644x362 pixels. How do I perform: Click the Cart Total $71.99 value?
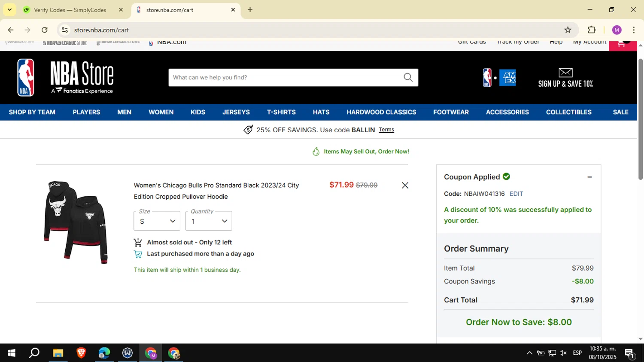(582, 300)
